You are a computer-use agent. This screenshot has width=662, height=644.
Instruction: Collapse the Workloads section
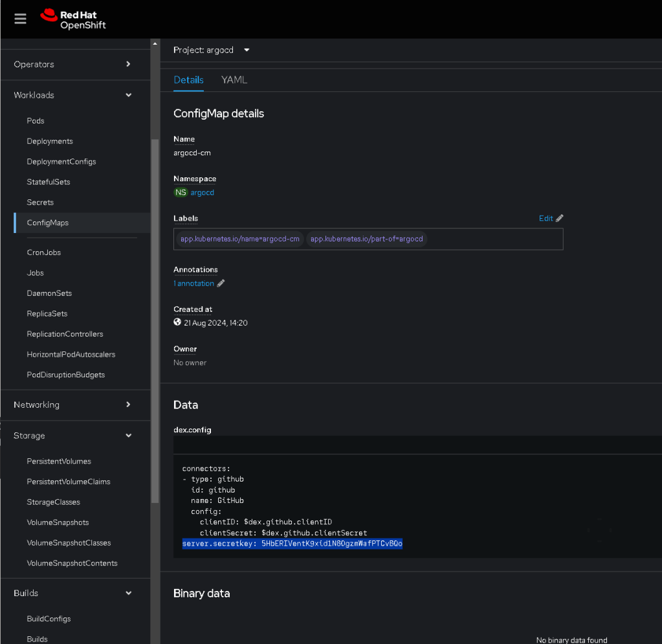(75, 95)
